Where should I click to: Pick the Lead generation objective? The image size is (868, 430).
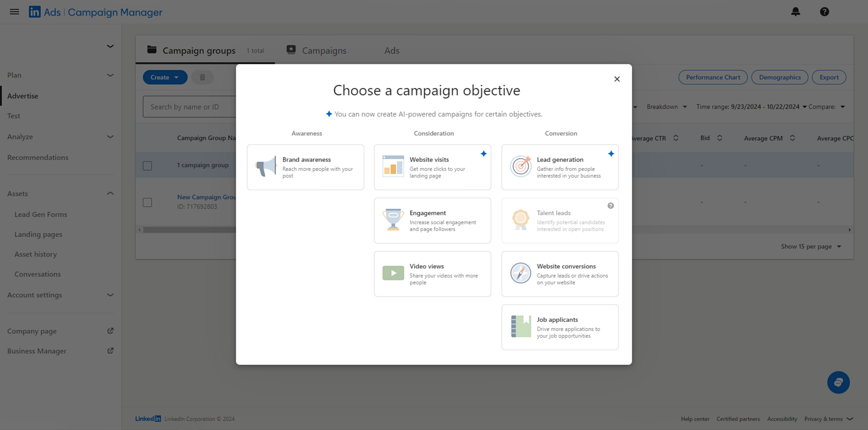tap(560, 167)
